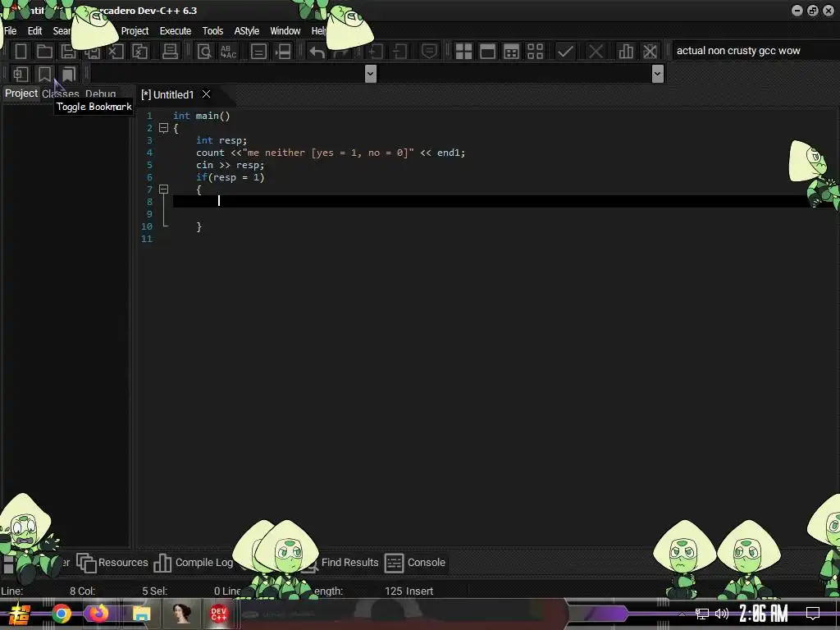Click the Syntax Check checkmark icon
The height and width of the screenshot is (630, 840).
565,52
